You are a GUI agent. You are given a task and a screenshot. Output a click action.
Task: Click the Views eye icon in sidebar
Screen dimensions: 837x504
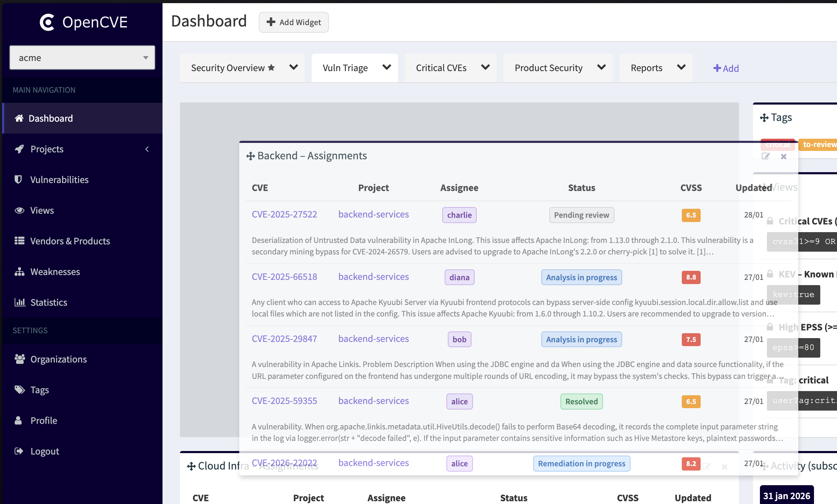coord(19,210)
